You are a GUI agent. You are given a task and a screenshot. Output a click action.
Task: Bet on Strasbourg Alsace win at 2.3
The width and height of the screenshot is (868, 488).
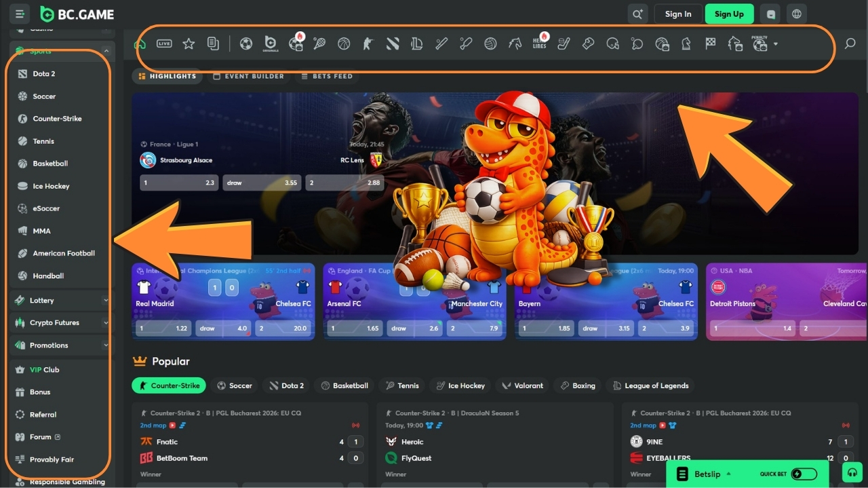[x=179, y=183]
